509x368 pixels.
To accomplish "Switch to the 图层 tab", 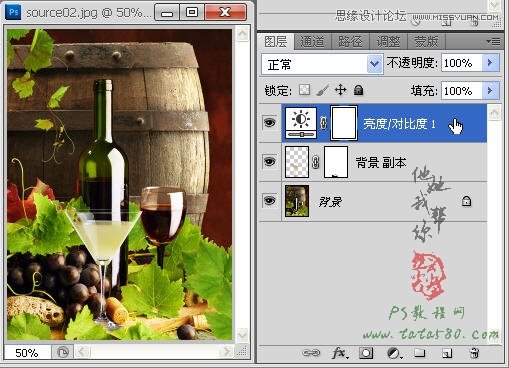I will (275, 42).
